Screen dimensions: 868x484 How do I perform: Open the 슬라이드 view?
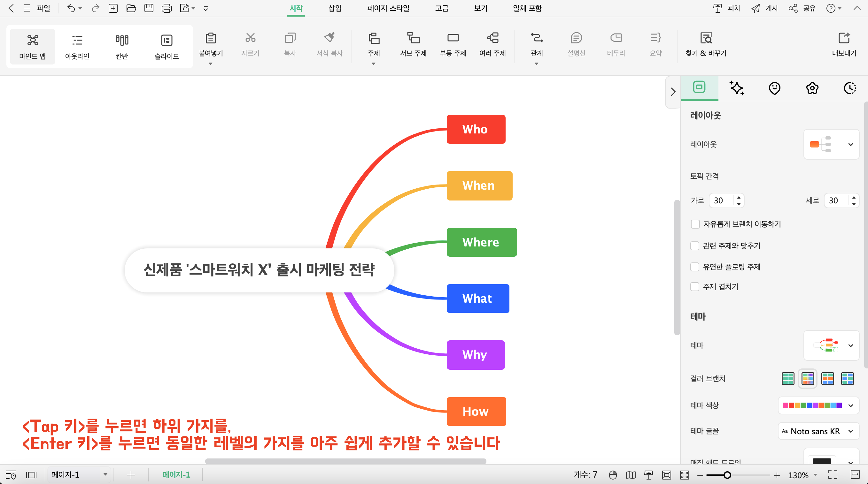tap(167, 46)
